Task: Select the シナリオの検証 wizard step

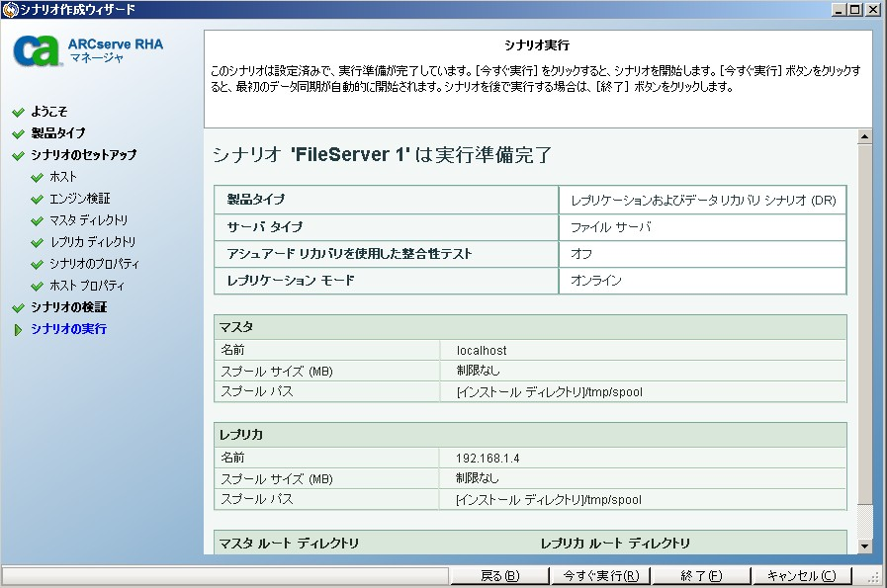Action: click(x=69, y=307)
